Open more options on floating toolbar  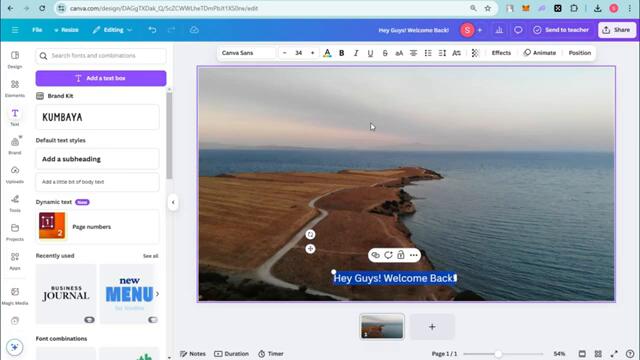[x=413, y=255]
